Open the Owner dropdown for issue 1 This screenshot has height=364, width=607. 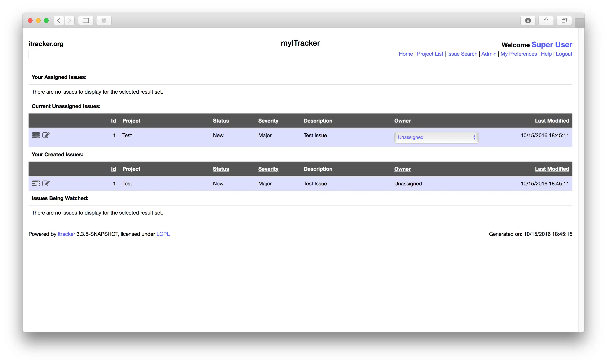435,137
